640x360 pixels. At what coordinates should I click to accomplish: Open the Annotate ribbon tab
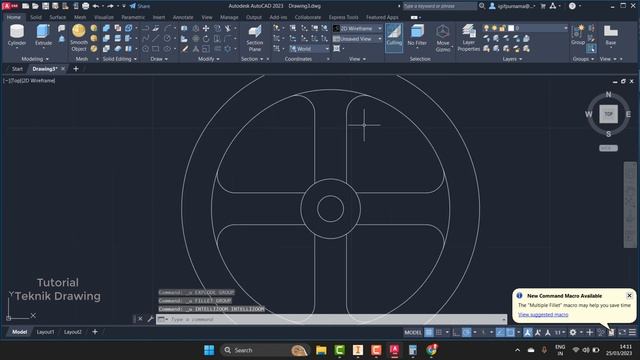click(183, 17)
